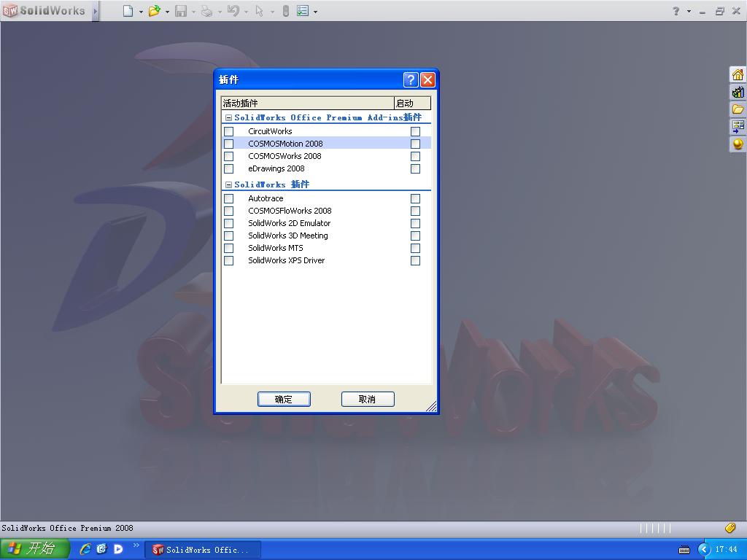
Task: Expand the Options dropdown arrow
Action: pos(315,12)
